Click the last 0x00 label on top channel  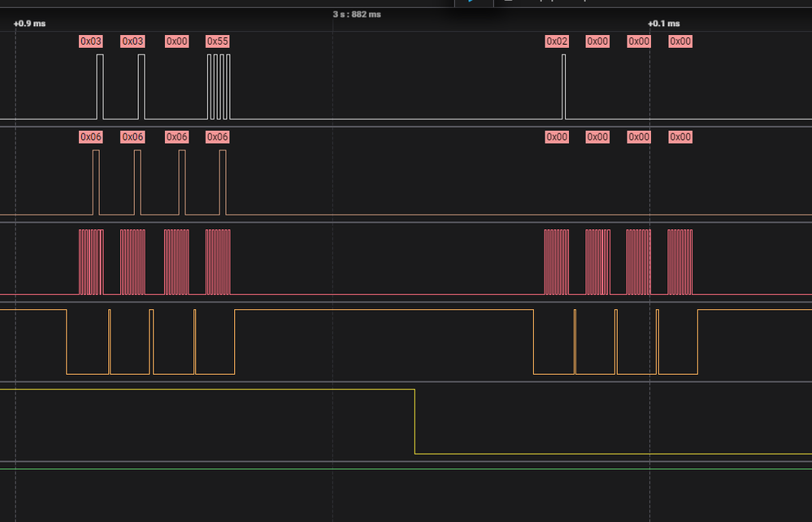click(x=680, y=41)
